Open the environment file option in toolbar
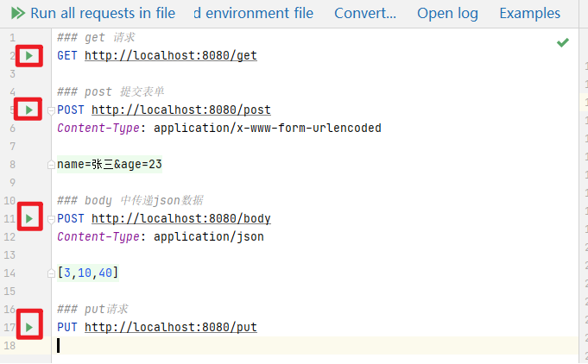588x364 pixels. click(x=253, y=14)
